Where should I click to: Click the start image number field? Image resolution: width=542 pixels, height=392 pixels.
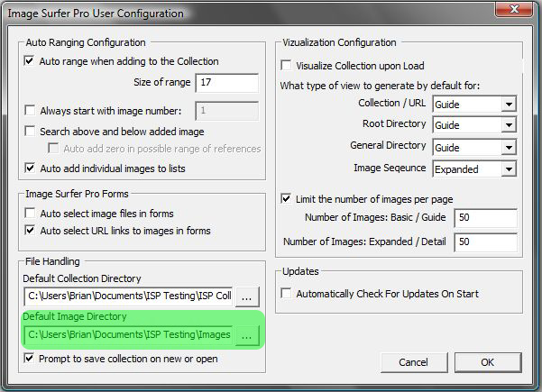pyautogui.click(x=227, y=111)
